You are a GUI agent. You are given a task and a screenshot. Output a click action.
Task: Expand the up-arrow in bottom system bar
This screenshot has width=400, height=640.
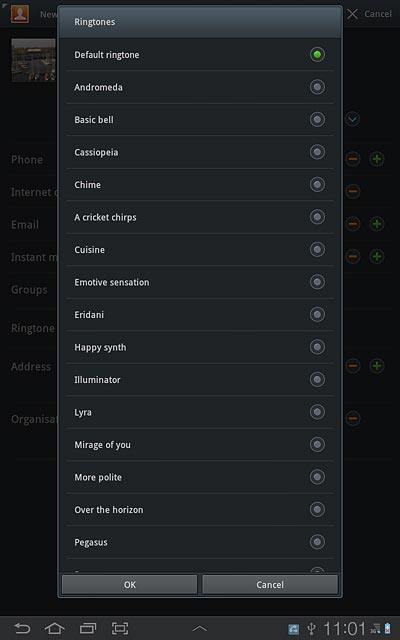point(199,629)
